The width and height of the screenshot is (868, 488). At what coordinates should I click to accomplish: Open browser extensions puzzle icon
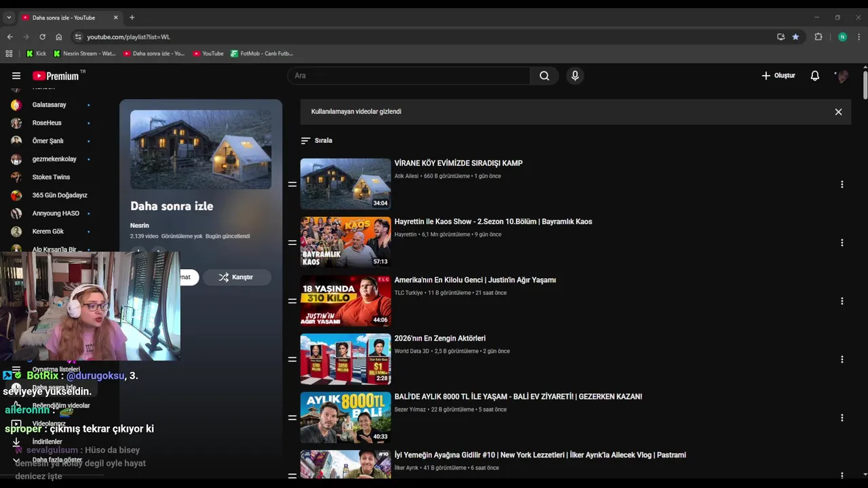818,37
